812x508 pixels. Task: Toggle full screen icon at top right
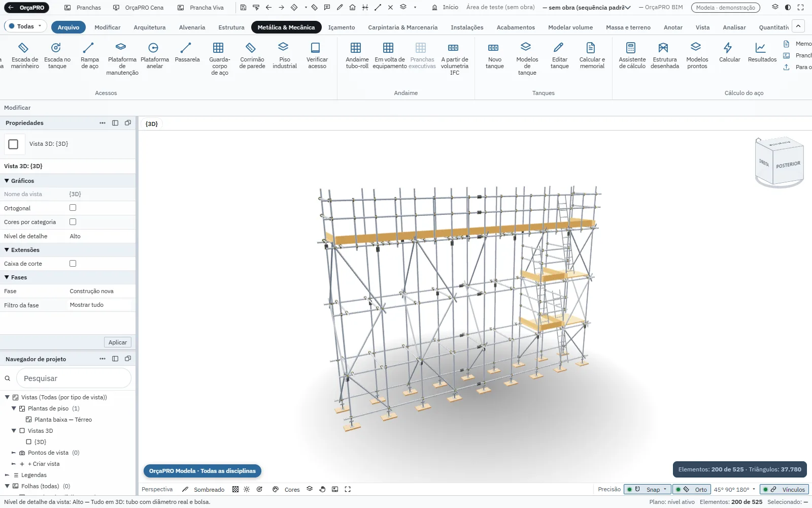pyautogui.click(x=800, y=8)
